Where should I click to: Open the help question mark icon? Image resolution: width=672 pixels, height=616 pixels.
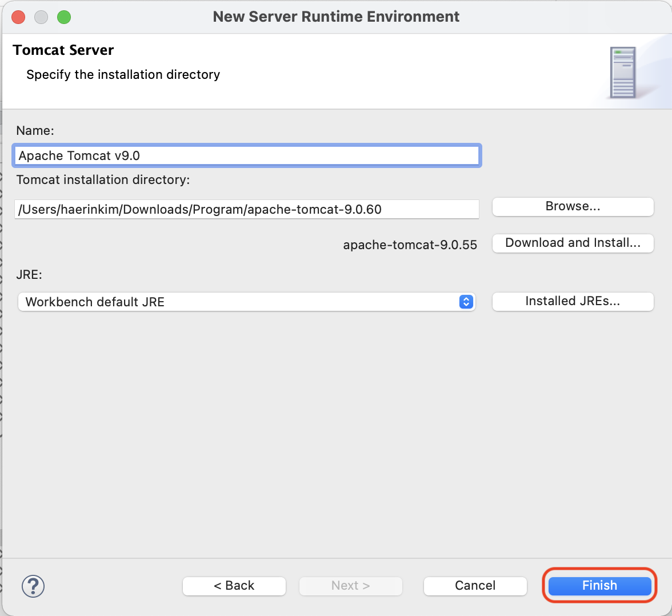pyautogui.click(x=33, y=586)
